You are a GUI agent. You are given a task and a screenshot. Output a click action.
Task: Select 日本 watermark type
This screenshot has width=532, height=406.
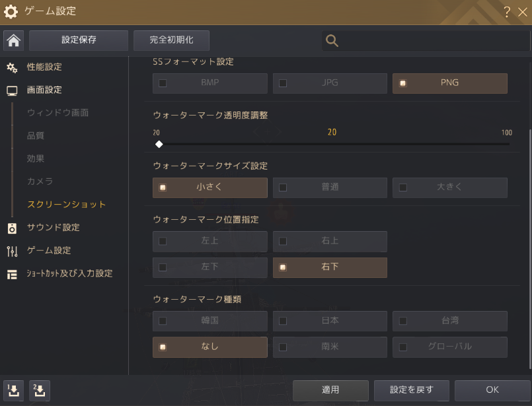point(330,321)
